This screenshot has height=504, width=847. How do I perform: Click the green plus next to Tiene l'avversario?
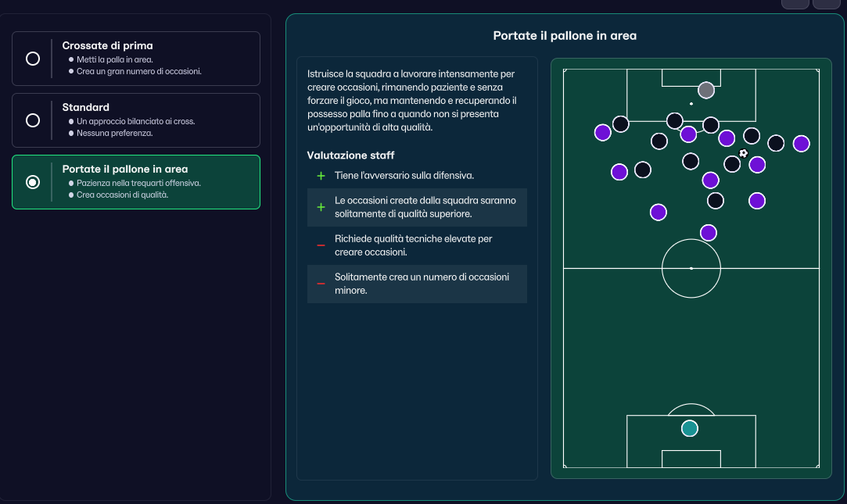point(321,176)
